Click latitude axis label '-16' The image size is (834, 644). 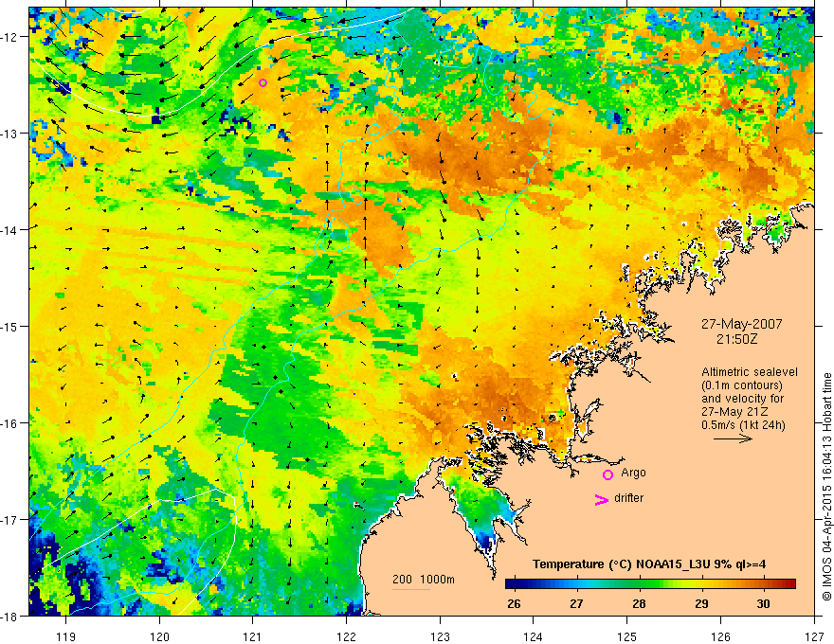pyautogui.click(x=9, y=423)
